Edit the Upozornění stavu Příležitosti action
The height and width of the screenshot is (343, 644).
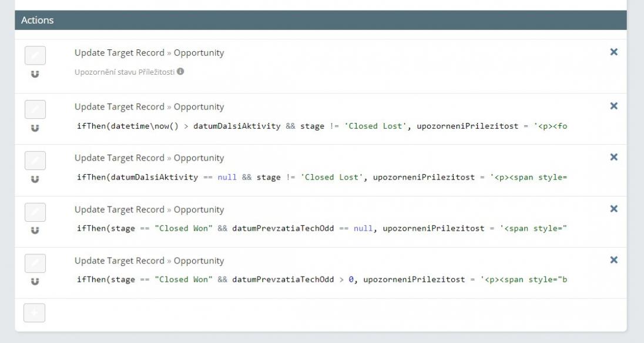(x=35, y=55)
